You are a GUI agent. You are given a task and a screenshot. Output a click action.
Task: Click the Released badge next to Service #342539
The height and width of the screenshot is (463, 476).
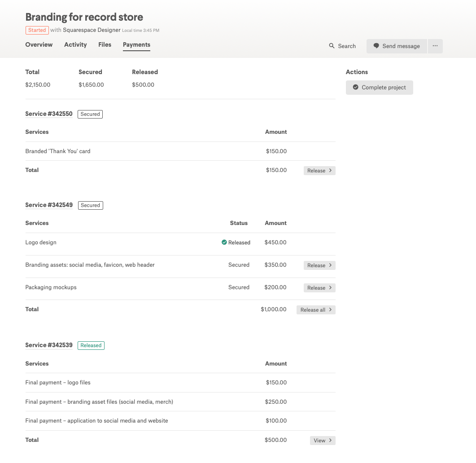pyautogui.click(x=91, y=345)
